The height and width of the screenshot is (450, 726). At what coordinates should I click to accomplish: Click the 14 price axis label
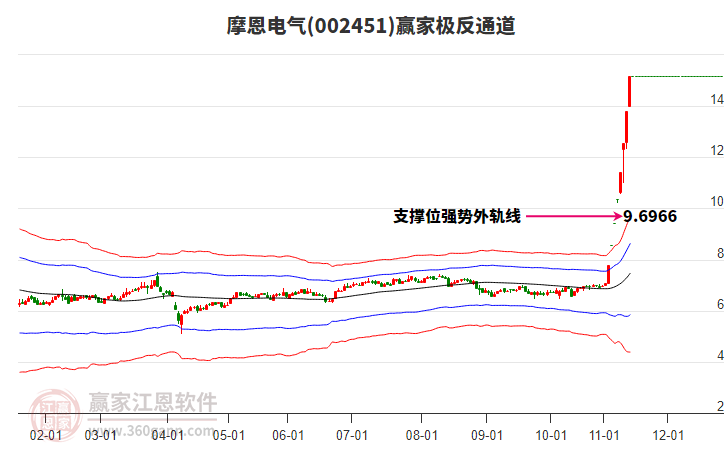[717, 100]
